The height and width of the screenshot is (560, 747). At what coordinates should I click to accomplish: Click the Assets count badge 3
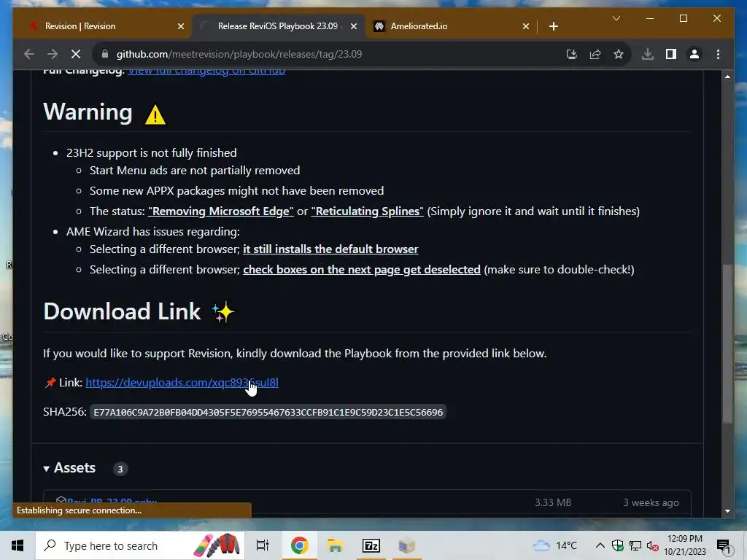120,469
